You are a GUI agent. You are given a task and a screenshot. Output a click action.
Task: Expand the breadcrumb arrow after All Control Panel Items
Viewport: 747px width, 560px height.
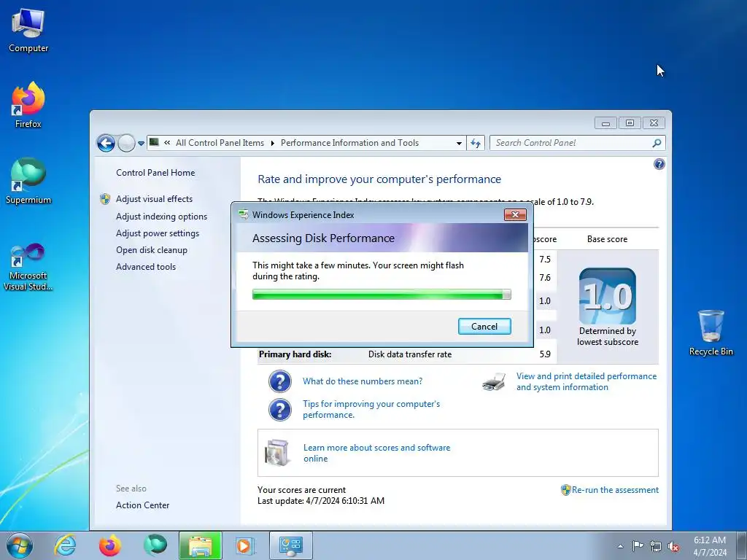coord(273,143)
